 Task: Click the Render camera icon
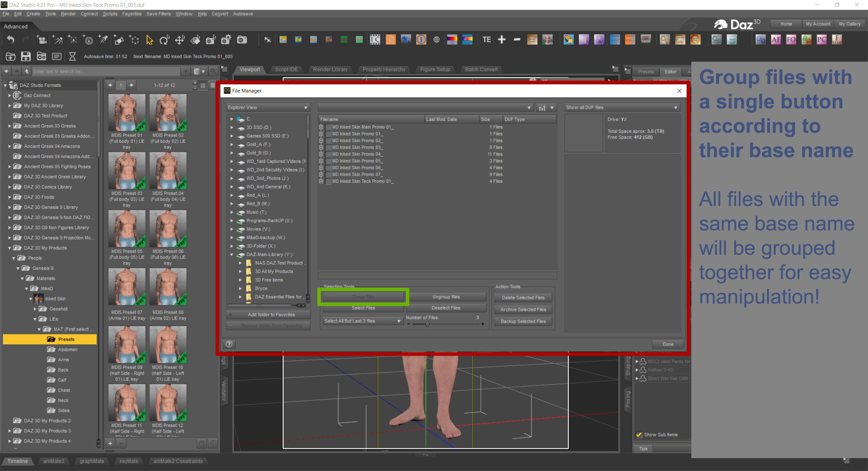tap(242, 40)
